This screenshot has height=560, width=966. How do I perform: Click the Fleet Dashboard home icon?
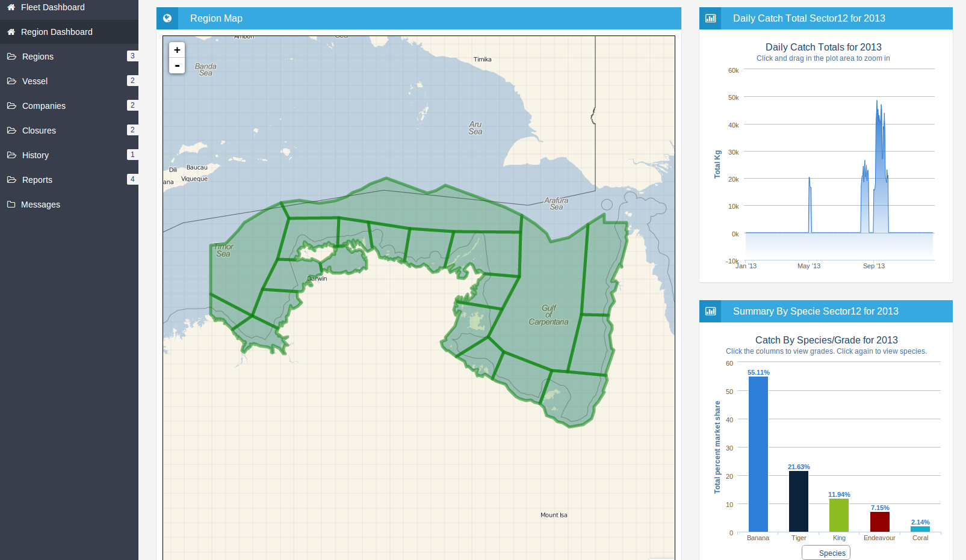click(11, 7)
